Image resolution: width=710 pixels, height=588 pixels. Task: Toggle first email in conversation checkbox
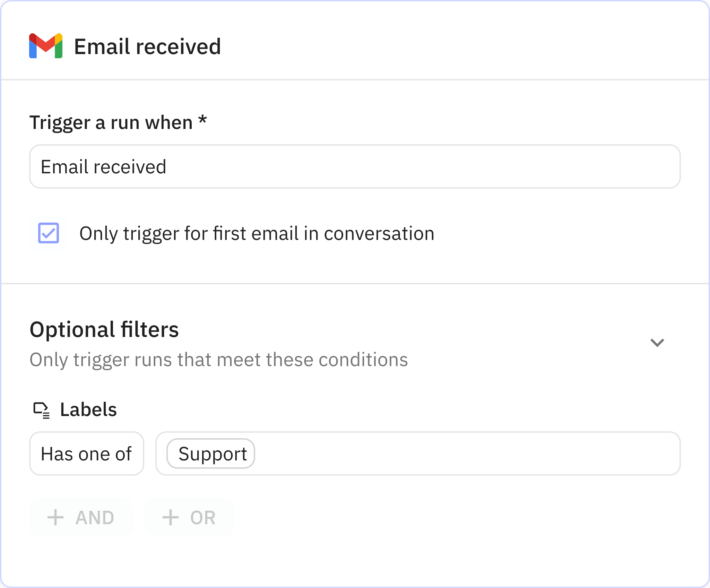point(49,233)
